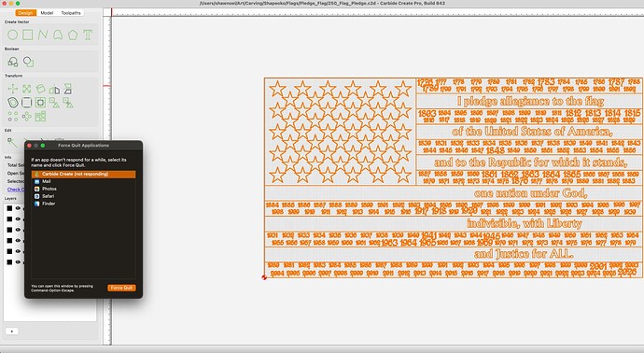Open the rounded Corner tool
Image resolution: width=644 pixels, height=353 pixels.
coord(27,103)
